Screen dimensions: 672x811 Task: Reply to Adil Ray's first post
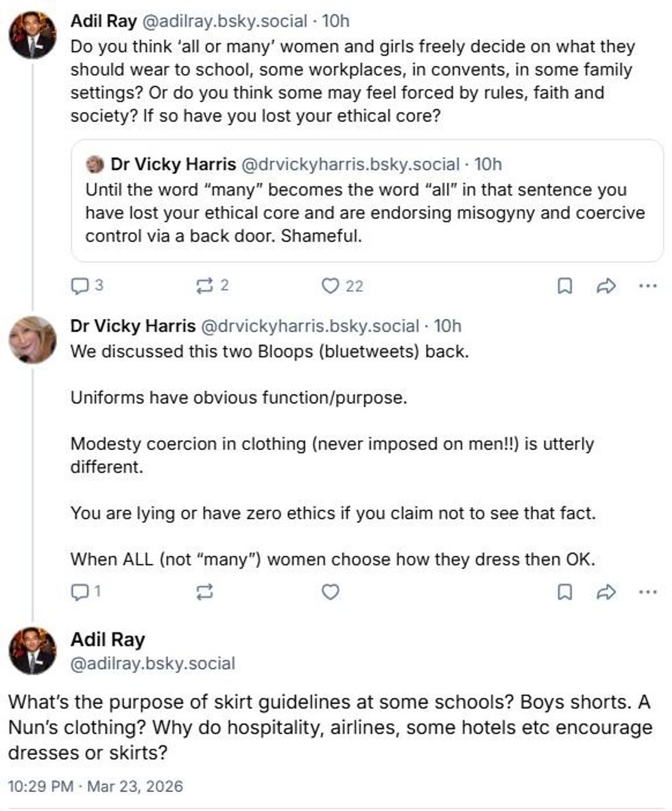click(78, 286)
